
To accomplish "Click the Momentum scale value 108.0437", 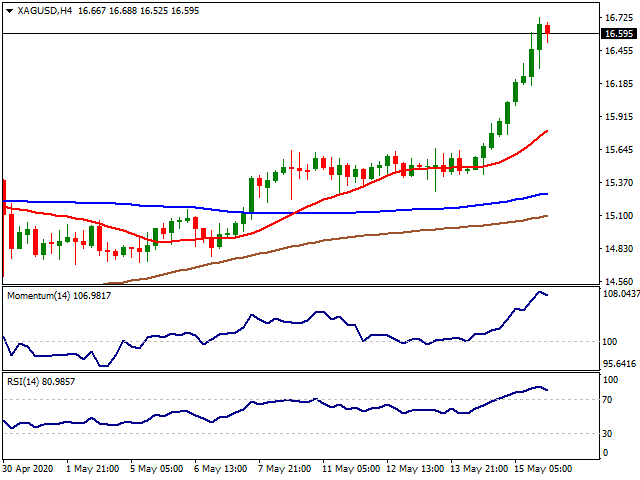I will tap(621, 293).
